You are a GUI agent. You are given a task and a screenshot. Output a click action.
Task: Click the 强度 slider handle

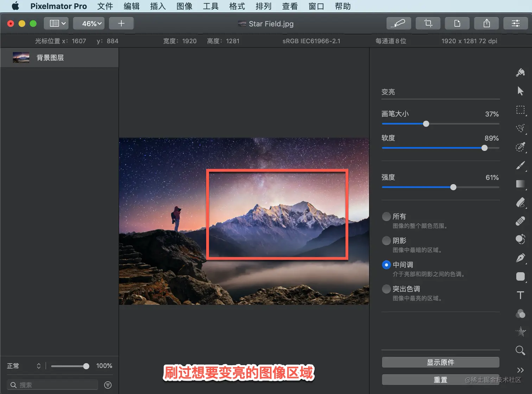point(454,187)
